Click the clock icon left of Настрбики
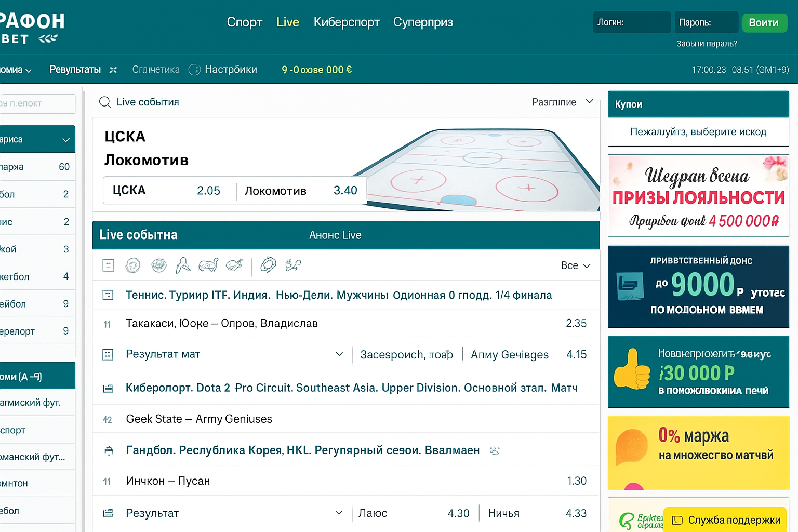Screen dimensions: 798x532 coord(194,70)
